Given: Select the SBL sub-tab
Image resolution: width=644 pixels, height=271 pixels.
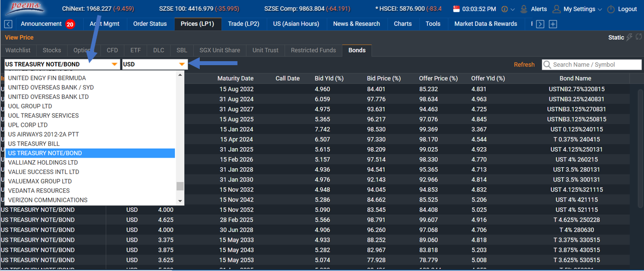Looking at the screenshot, I should coord(182,50).
